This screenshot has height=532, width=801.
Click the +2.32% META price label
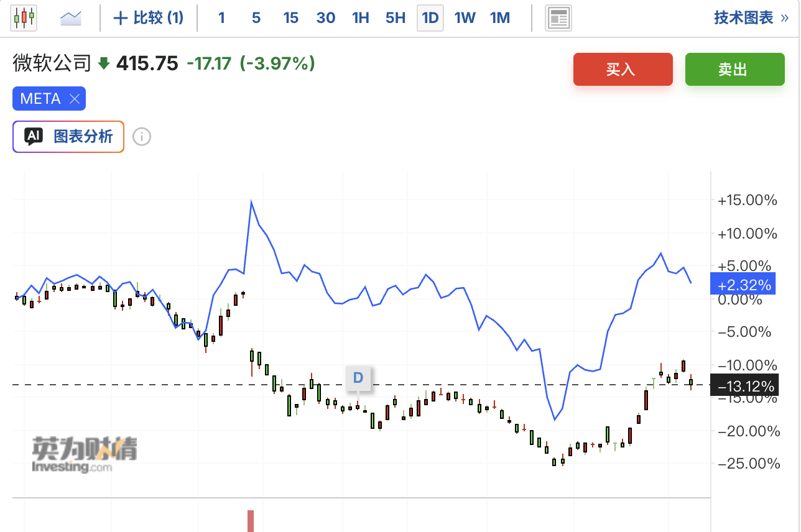744,285
